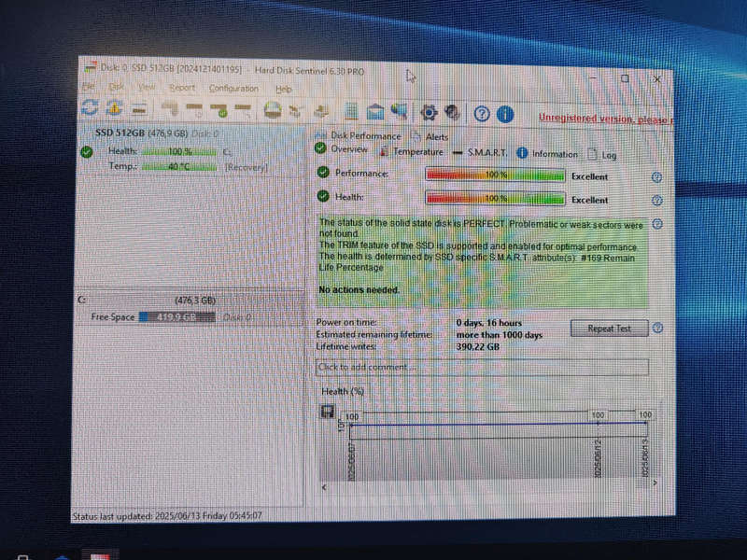The height and width of the screenshot is (560, 747).
Task: Click the 40 °C temperature bar
Action: click(179, 167)
